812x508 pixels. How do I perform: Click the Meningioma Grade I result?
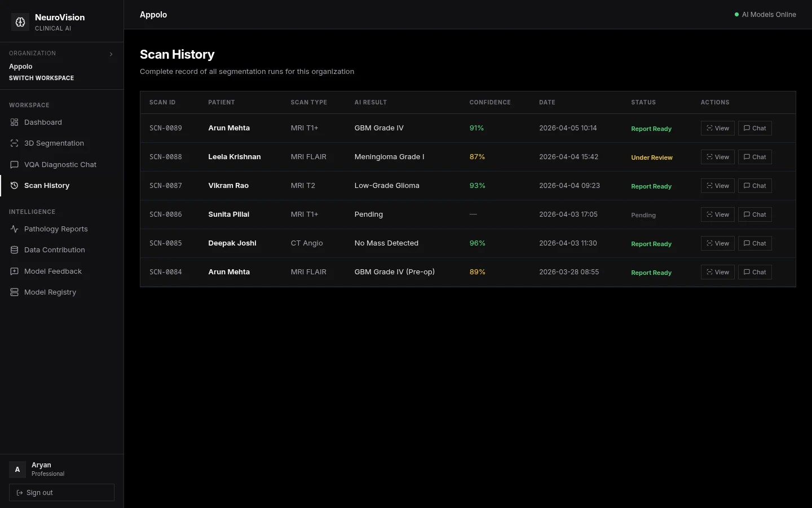[x=390, y=157]
